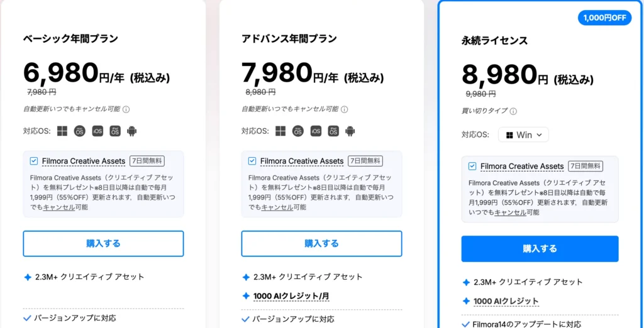Image resolution: width=644 pixels, height=328 pixels.
Task: Click the Windows icon in the Advanced annual plan
Action: tap(280, 131)
